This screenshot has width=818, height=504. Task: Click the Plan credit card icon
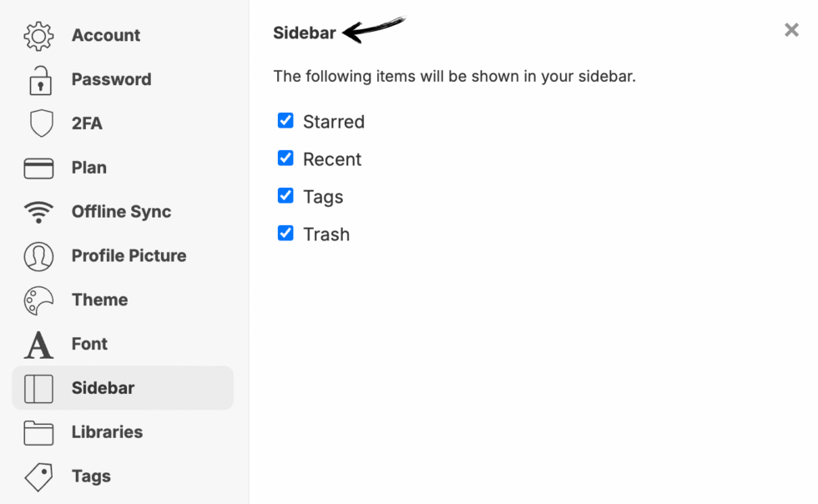pos(38,167)
